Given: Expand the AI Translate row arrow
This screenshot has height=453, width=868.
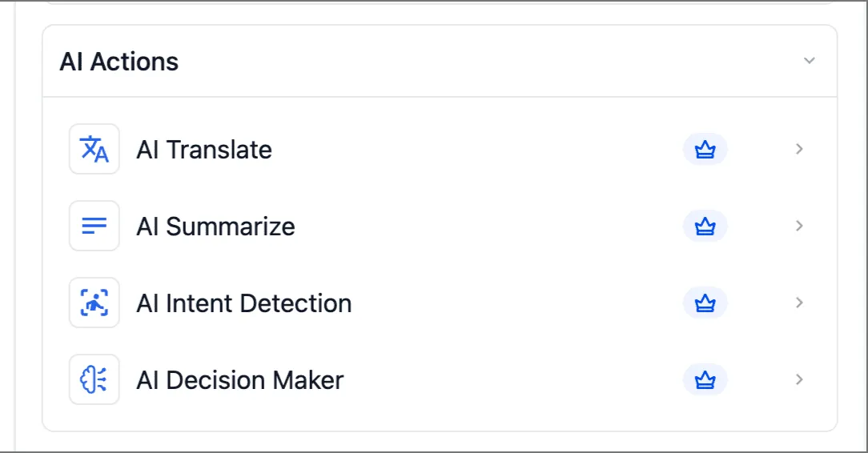Looking at the screenshot, I should 799,149.
